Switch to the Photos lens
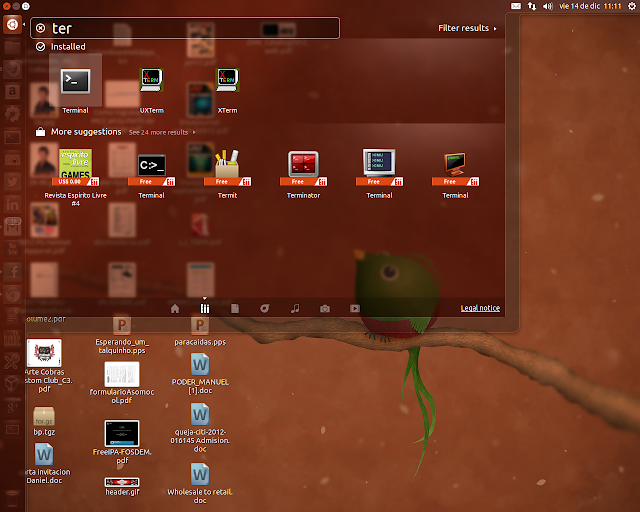Image resolution: width=640 pixels, height=512 pixels. (324, 308)
